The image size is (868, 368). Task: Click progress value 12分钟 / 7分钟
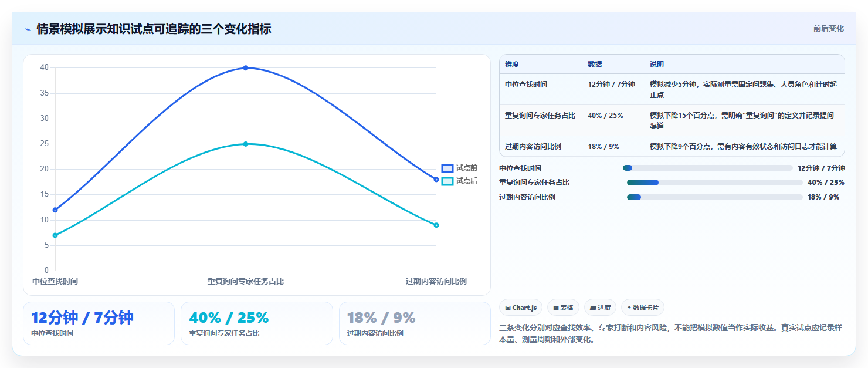[821, 168]
